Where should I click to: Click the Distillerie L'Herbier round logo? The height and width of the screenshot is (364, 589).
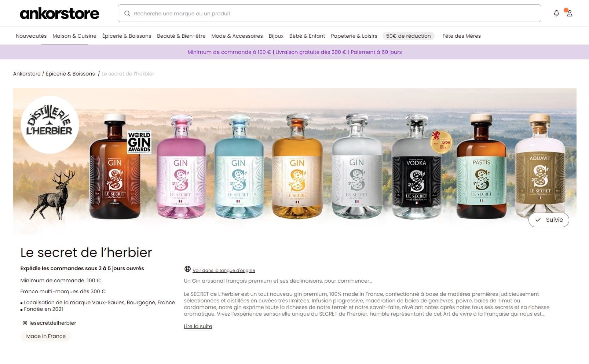50,125
